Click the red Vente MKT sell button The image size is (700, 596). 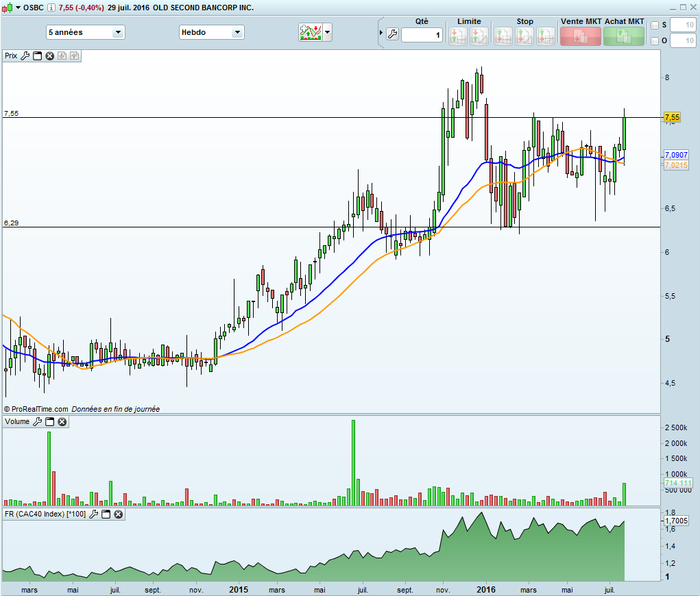[580, 36]
